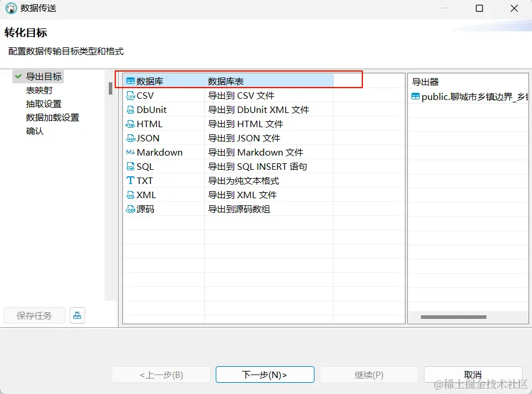Click the 继续(P) button
532x394 pixels.
tap(369, 374)
